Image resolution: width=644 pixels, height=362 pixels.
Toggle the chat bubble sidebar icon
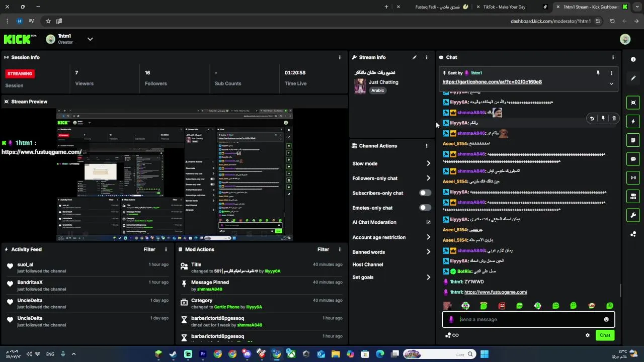633,159
